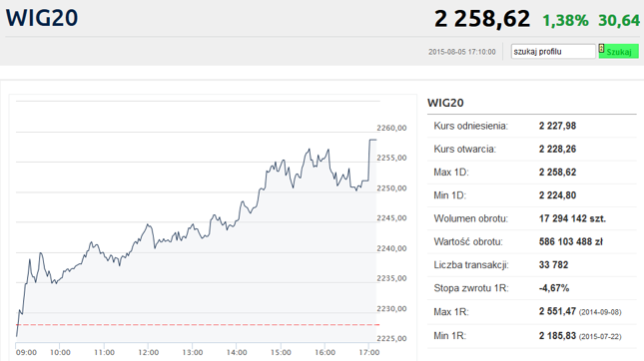Viewport: 644px width, 361px height.
Task: Focus the 'szukaj profilu' search field
Action: pos(553,51)
